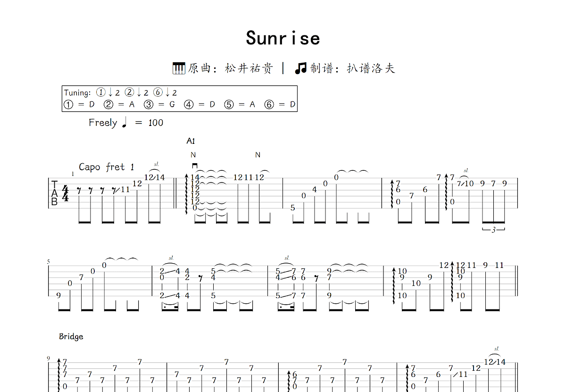Click the triplet bracket marked 3
This screenshot has height=392, width=566.
(493, 229)
